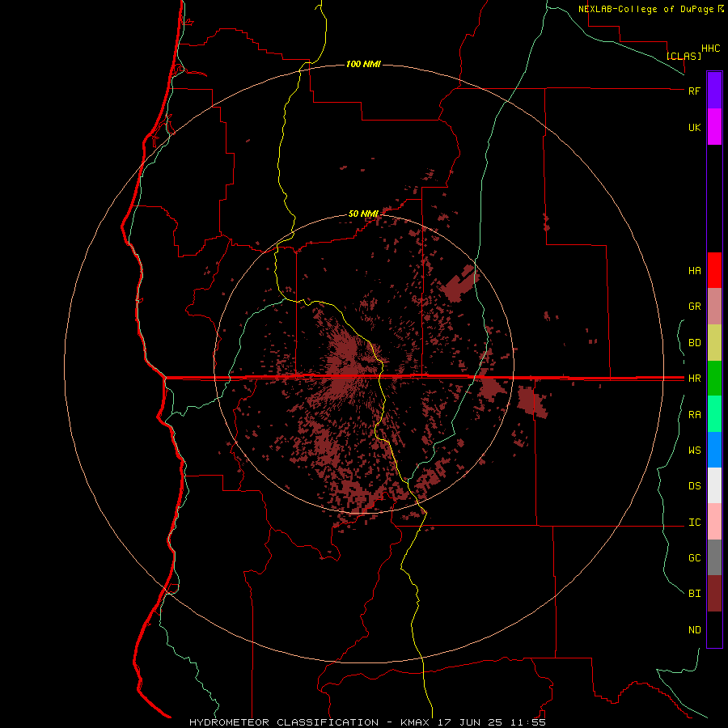Viewport: 728px width, 728px height.
Task: Click the HR legend label
Action: pos(694,379)
